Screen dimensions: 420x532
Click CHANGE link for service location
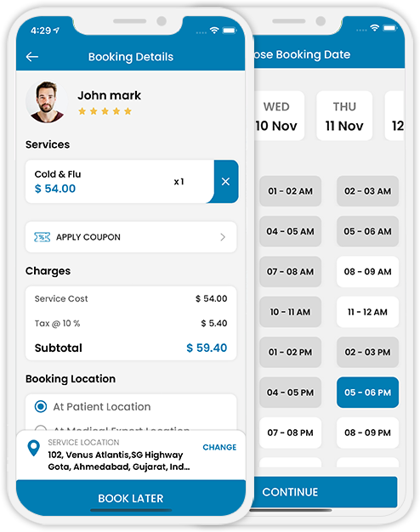pyautogui.click(x=219, y=447)
